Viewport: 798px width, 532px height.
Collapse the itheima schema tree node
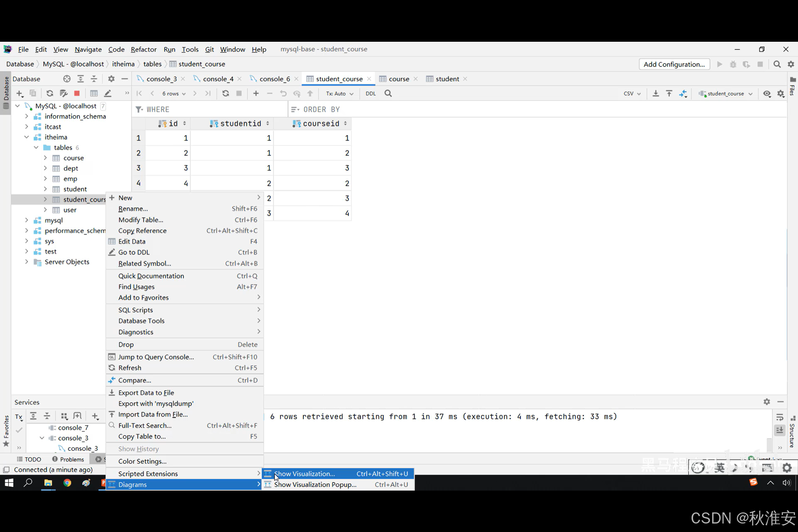click(x=27, y=137)
